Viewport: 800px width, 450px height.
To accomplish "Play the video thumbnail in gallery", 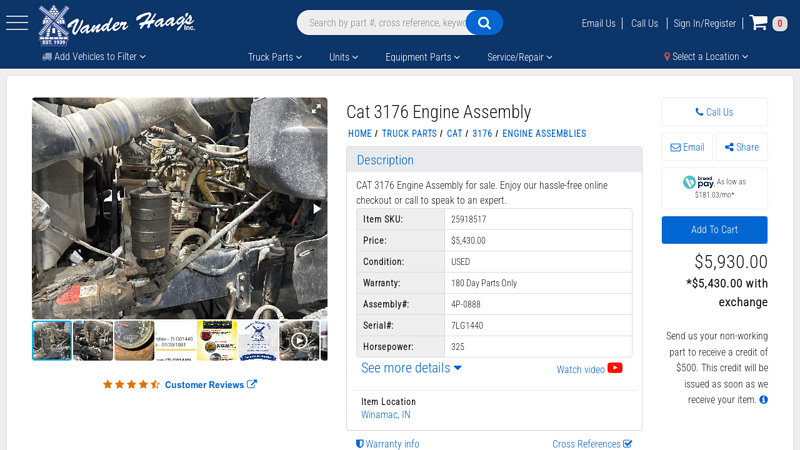I will click(299, 340).
